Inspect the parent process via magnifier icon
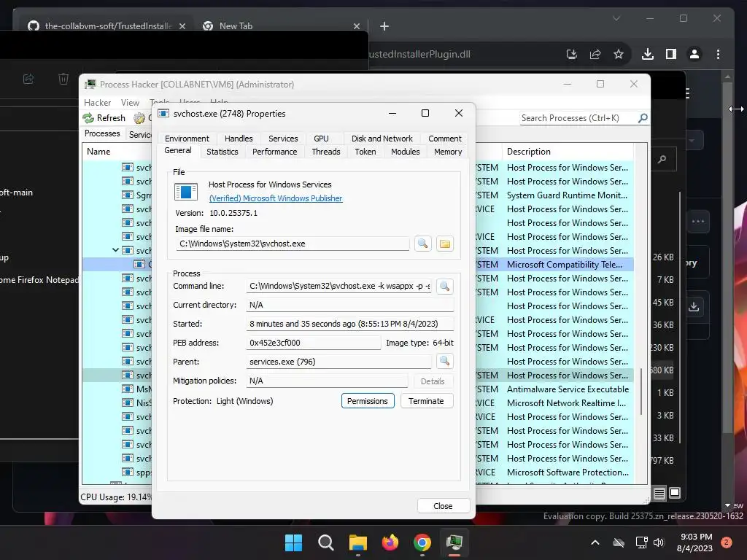Screen dimensions: 747x560 click(444, 362)
